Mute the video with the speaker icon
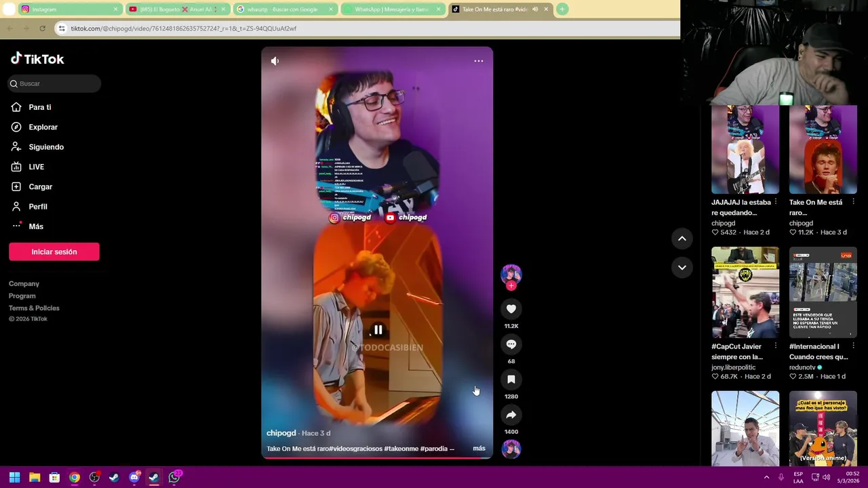 (x=275, y=61)
